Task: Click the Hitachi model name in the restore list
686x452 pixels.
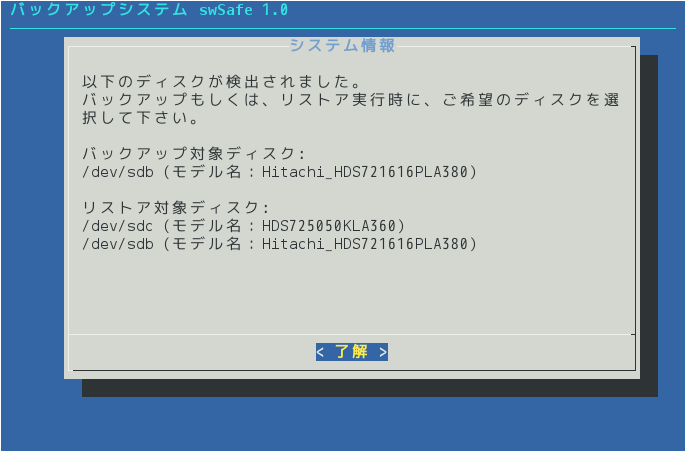Action: [365, 244]
